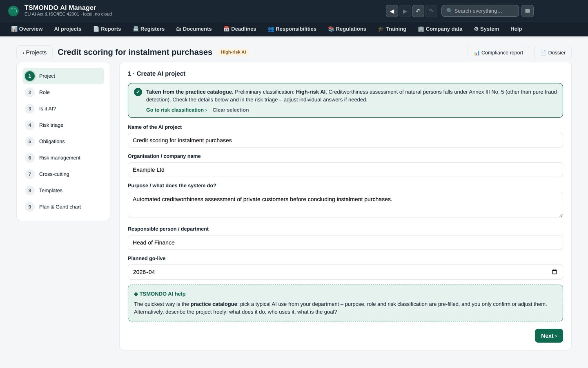The height and width of the screenshot is (368, 588).
Task: Click the forward navigation arrow icon
Action: coord(405,11)
